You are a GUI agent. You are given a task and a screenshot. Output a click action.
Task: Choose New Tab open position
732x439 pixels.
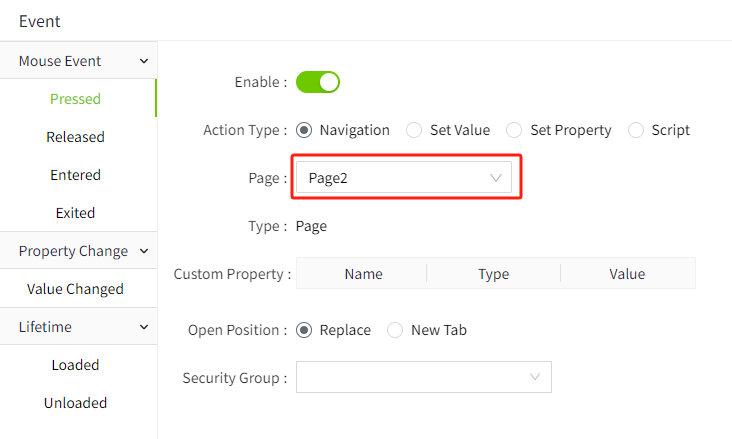click(395, 330)
